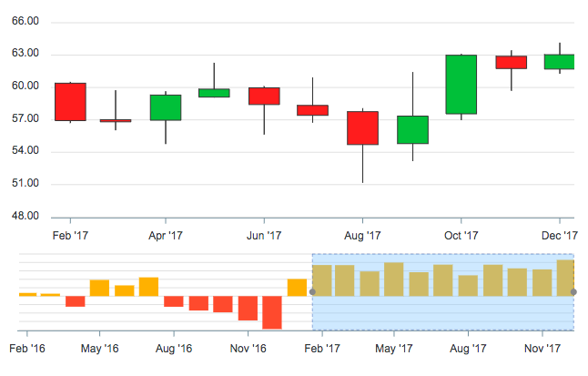Click the right handle of range selector
This screenshot has width=588, height=376.
[x=574, y=292]
